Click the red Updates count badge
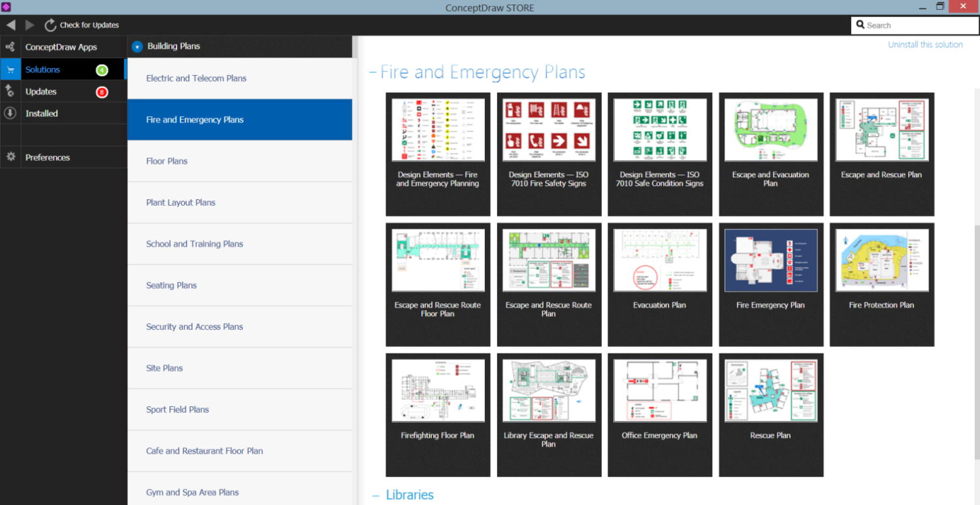Screen dimensions: 980x505 coord(102,92)
